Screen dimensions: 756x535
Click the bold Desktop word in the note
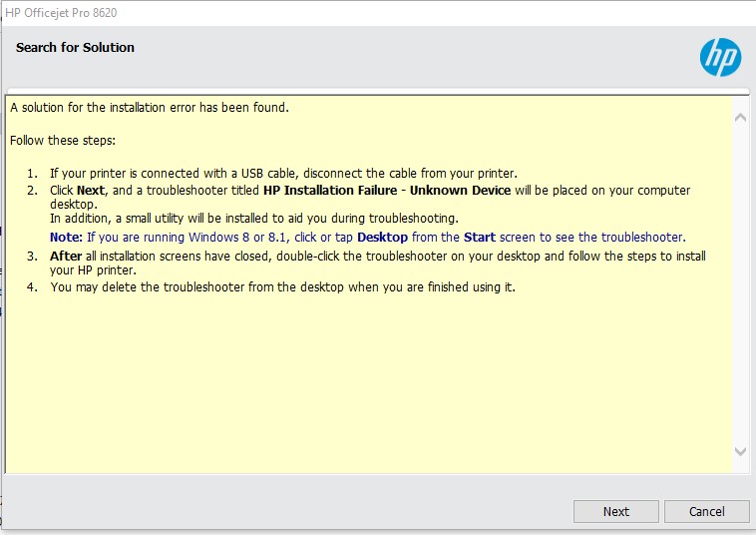[x=382, y=237]
